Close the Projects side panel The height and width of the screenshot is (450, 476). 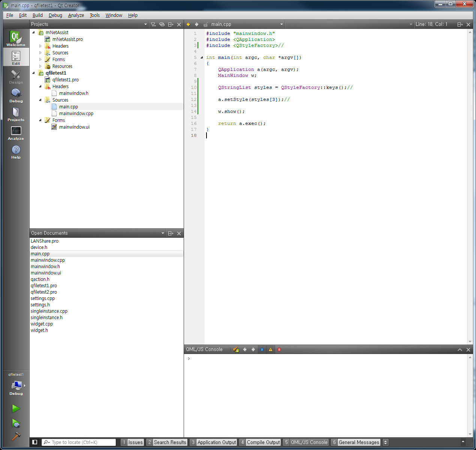pyautogui.click(x=179, y=24)
